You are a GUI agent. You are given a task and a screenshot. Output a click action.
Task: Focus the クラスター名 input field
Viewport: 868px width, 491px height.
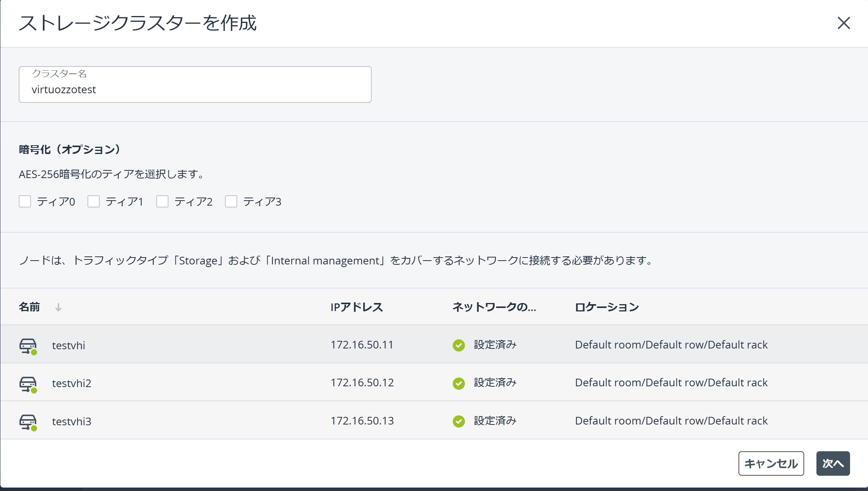[195, 89]
